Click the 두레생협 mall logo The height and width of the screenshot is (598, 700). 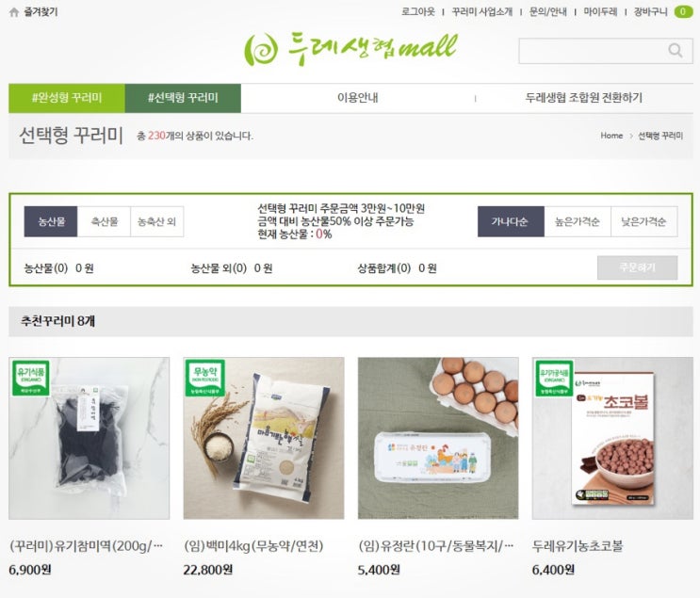350,48
